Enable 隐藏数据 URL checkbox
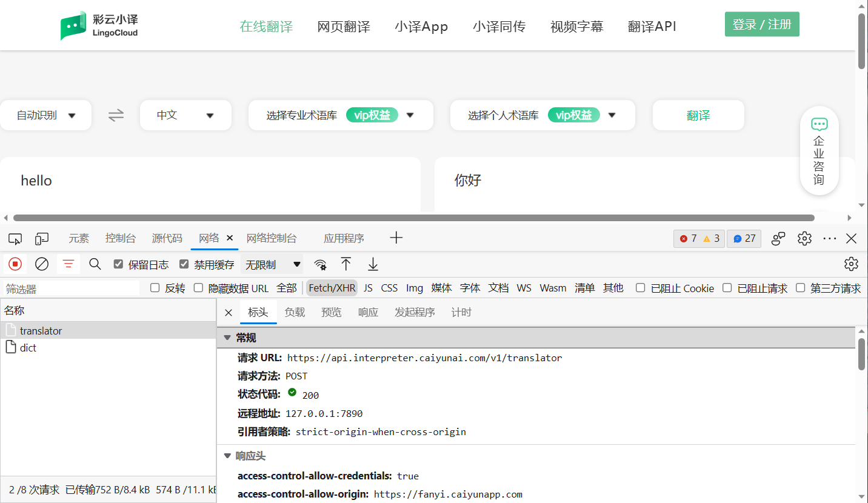Viewport: 868px width, 503px height. 198,288
